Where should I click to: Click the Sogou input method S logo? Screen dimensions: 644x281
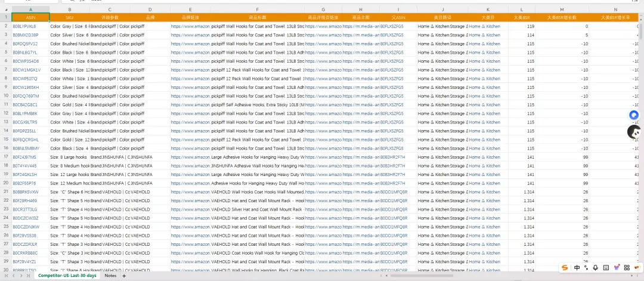click(x=565, y=267)
